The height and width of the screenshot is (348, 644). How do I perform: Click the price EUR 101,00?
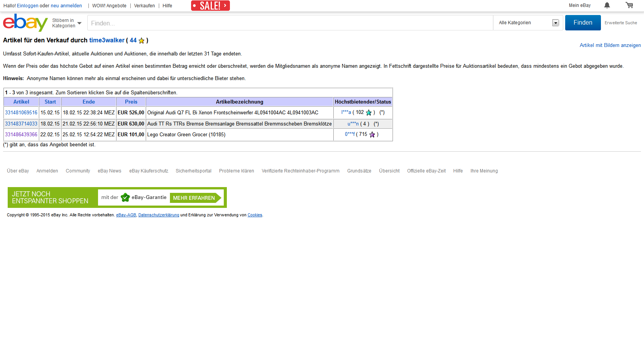pyautogui.click(x=131, y=134)
